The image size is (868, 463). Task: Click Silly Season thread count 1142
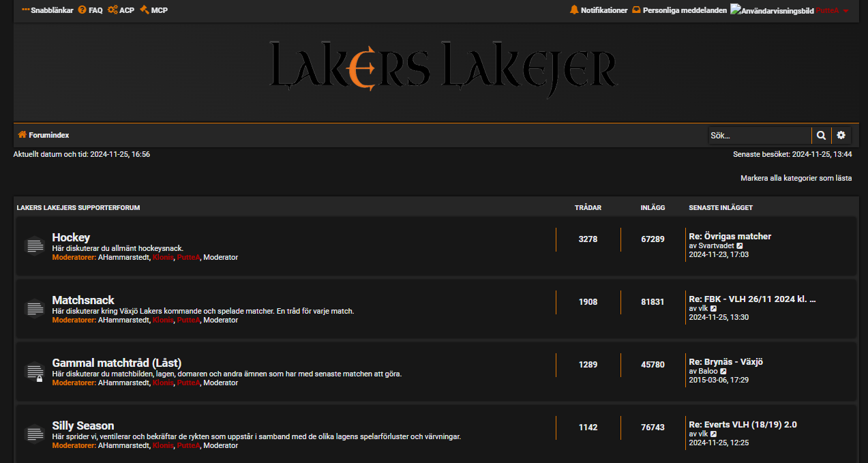(x=588, y=428)
